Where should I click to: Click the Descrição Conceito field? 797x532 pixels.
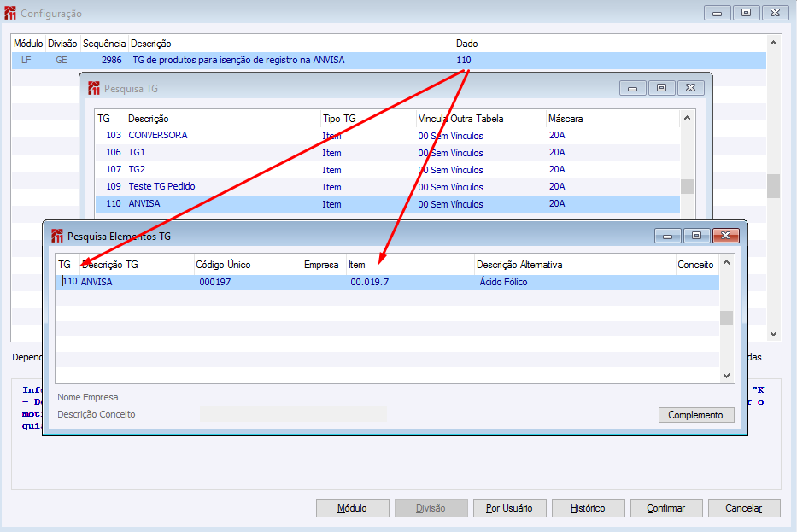click(x=293, y=414)
